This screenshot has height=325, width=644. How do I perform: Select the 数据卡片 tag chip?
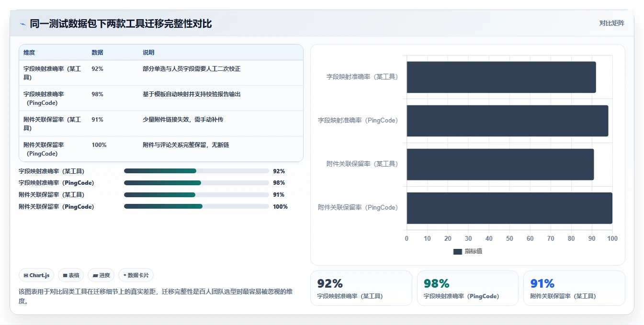pyautogui.click(x=136, y=275)
